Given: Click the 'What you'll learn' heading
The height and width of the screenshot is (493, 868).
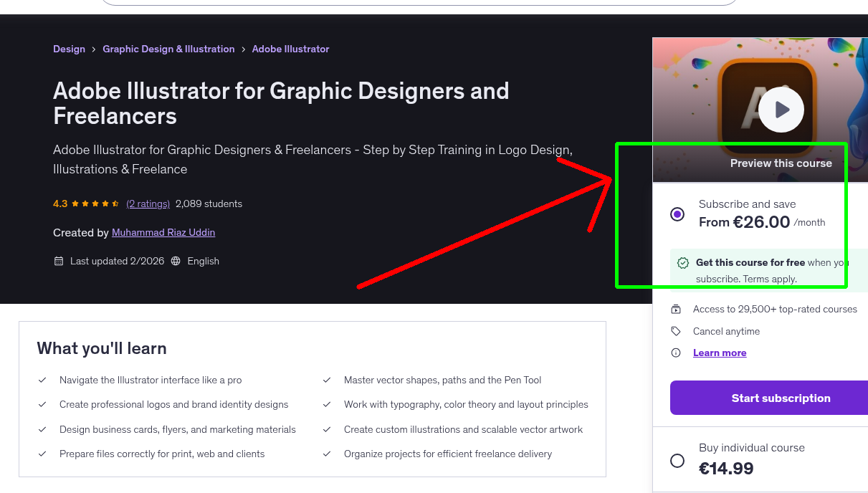Looking at the screenshot, I should pos(102,348).
